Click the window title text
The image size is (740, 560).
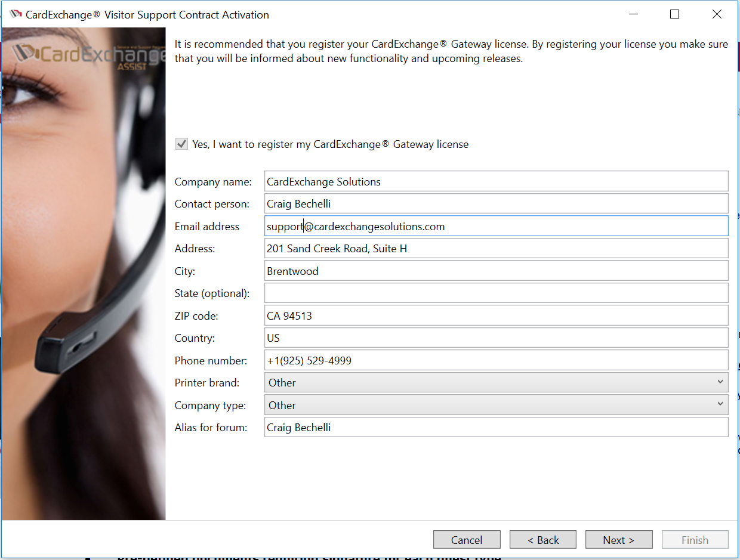[147, 15]
